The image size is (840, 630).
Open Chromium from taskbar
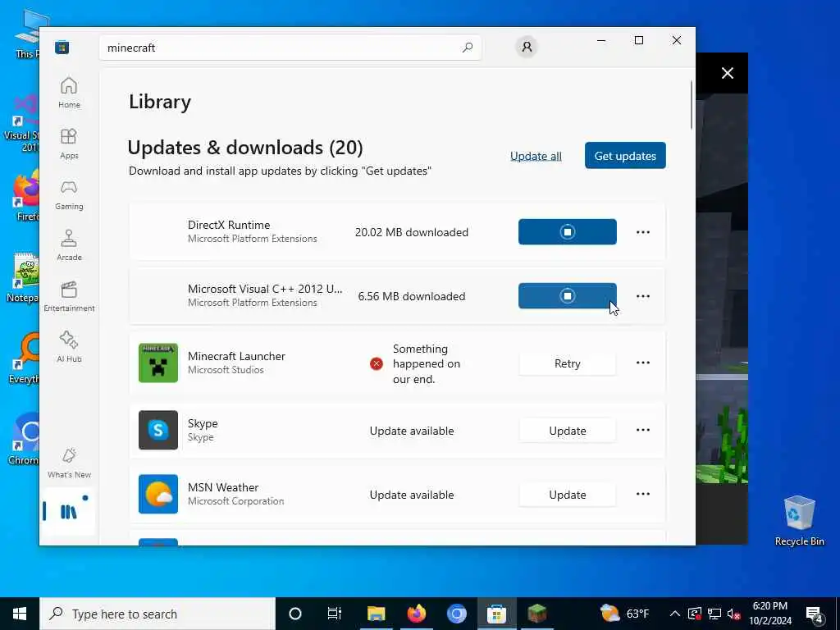[x=456, y=614]
